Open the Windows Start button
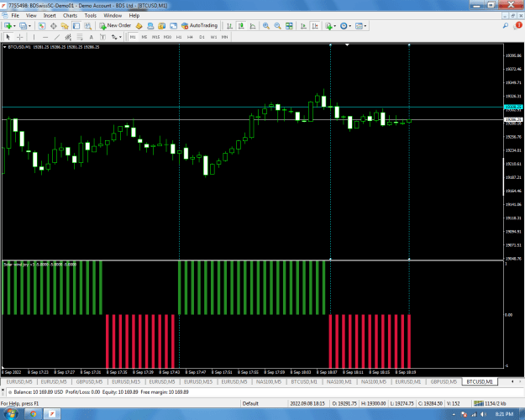Image resolution: width=525 pixels, height=420 pixels. point(11,414)
